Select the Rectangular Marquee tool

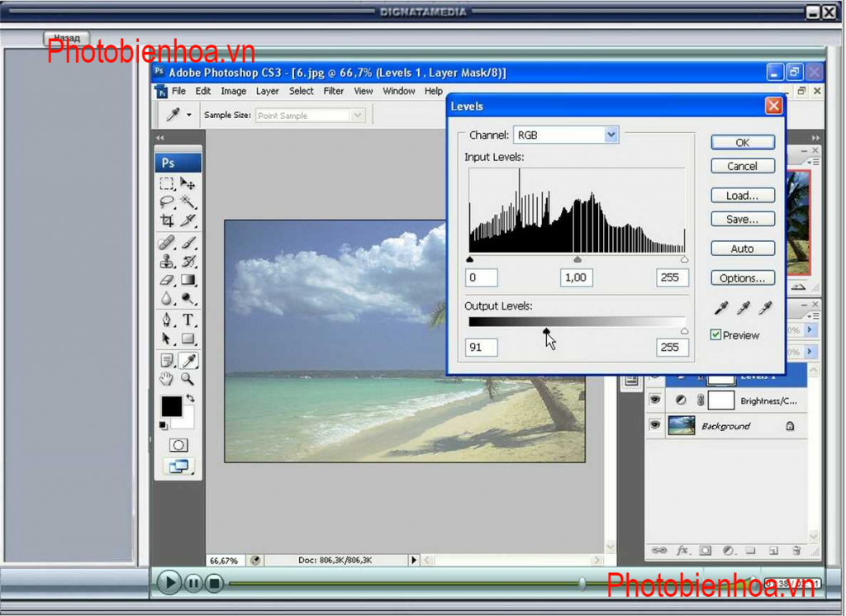point(167,183)
